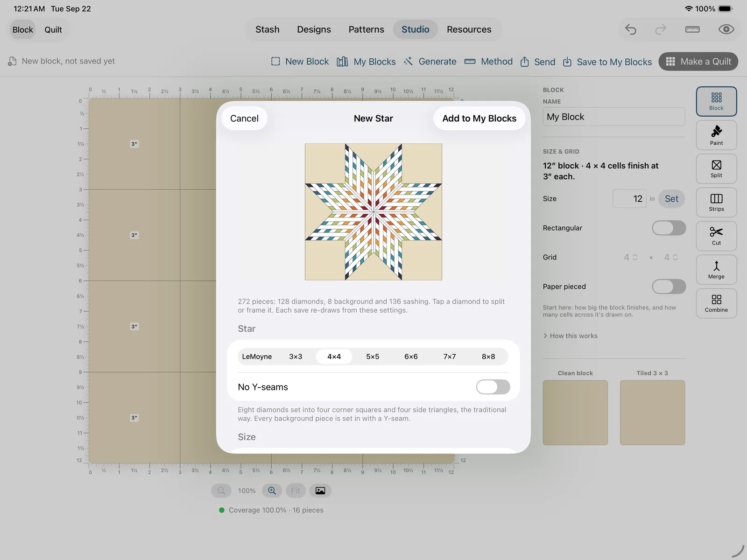Switch to the Designs tab
The height and width of the screenshot is (560, 747).
[314, 29]
